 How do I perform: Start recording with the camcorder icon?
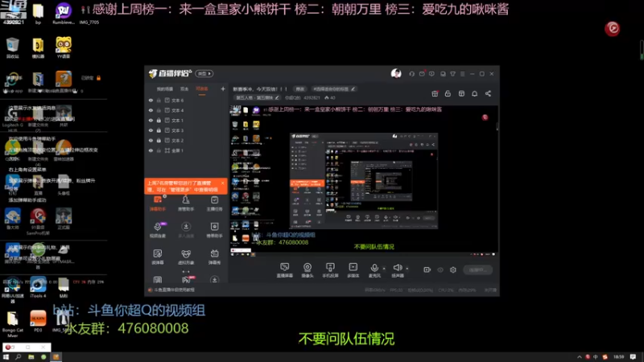(427, 269)
